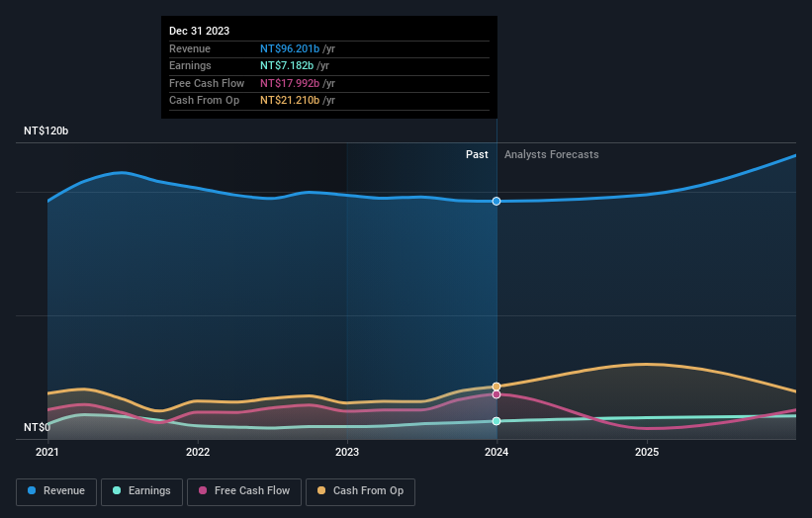Click the Cash From Op marker at 2024

click(496, 387)
